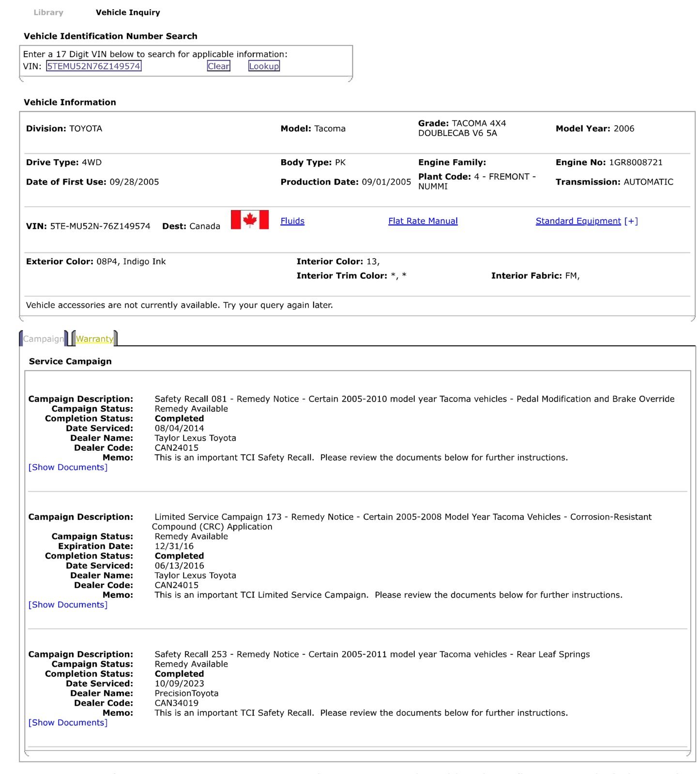The width and height of the screenshot is (700, 774).
Task: Select the Production Date 09/01/2005
Action: [386, 182]
